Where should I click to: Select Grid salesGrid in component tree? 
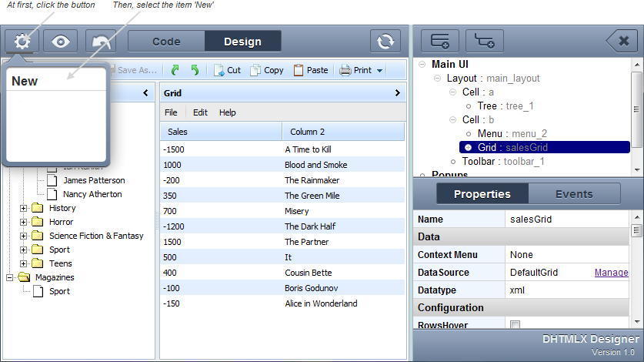(545, 147)
